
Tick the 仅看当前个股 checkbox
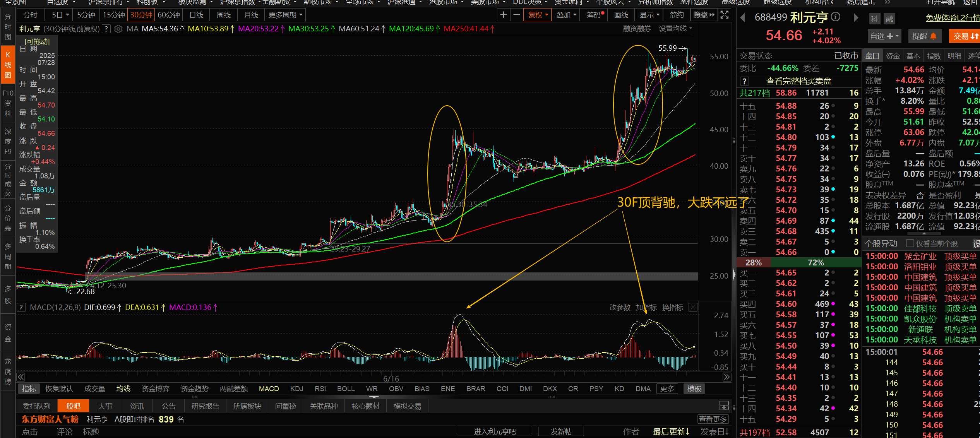pyautogui.click(x=910, y=243)
